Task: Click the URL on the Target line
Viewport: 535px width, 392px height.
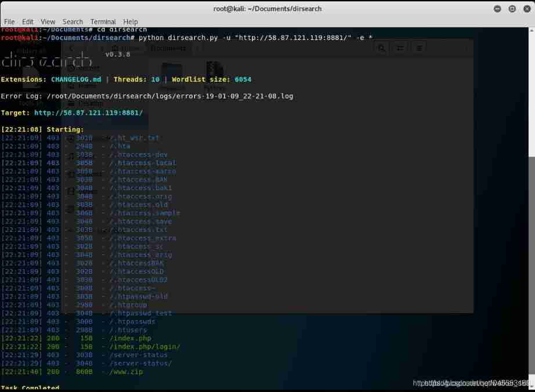Action: coord(88,112)
